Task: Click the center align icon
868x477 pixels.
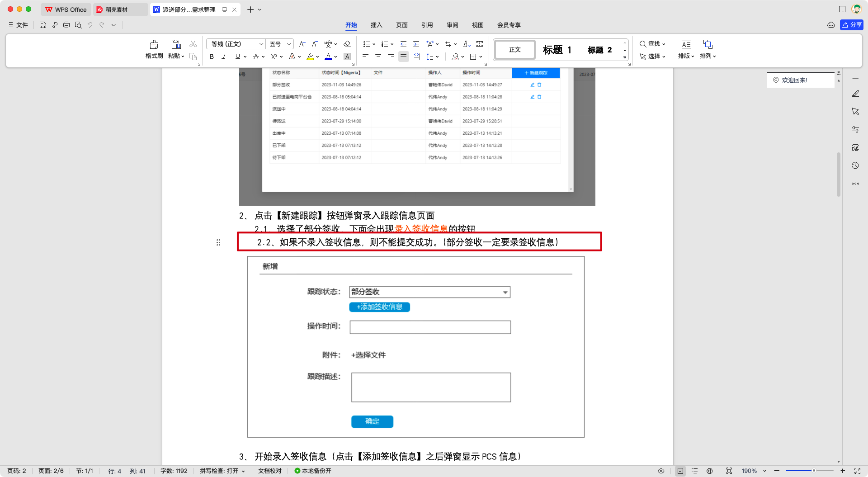Action: [378, 57]
